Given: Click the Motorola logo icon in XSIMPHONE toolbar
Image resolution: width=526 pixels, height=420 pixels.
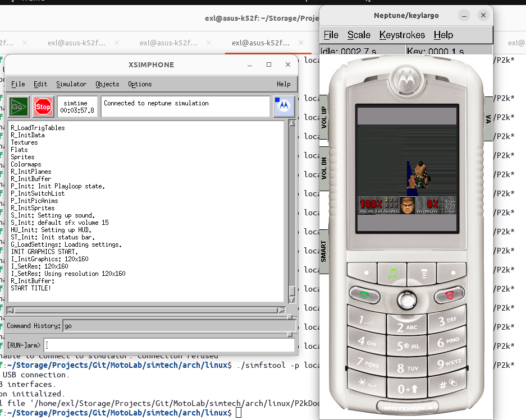Looking at the screenshot, I should [284, 106].
